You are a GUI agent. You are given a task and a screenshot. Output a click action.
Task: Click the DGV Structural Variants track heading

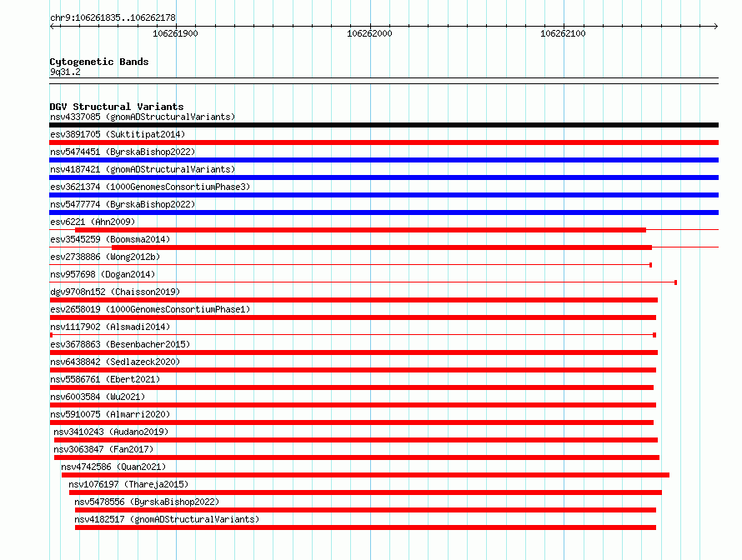coord(117,107)
